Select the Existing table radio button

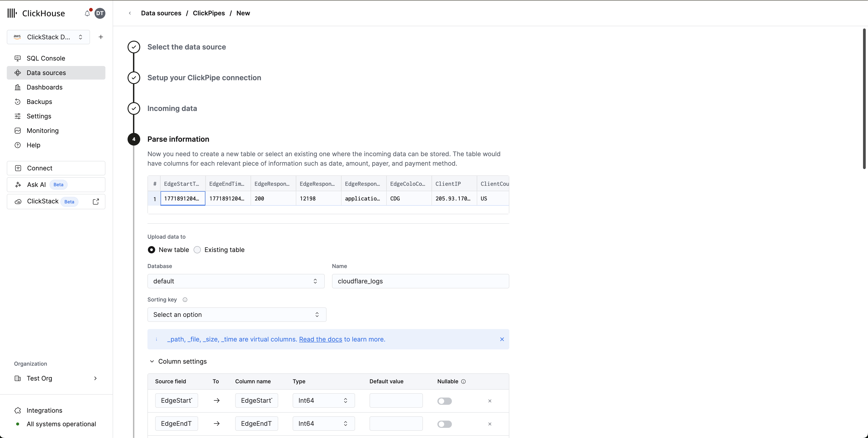click(x=197, y=250)
